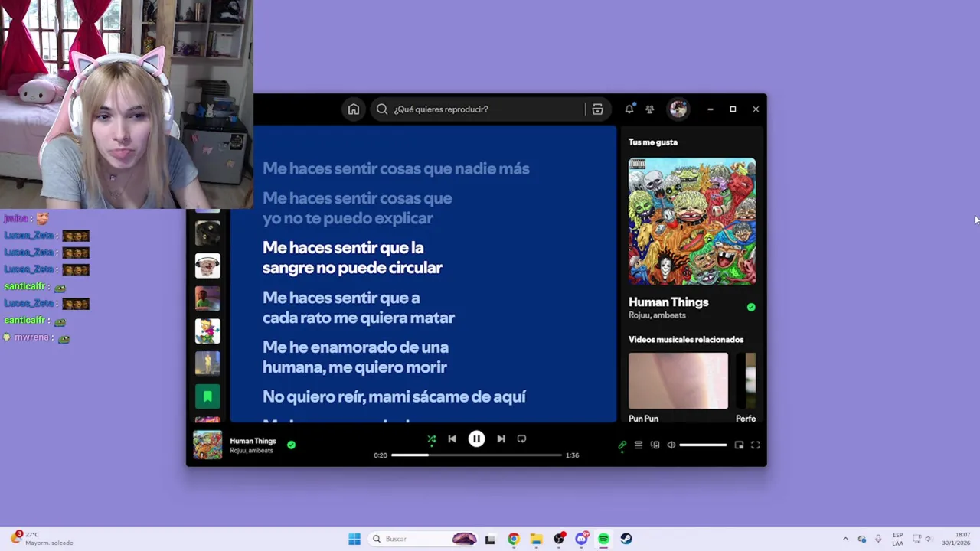
Task: Open the system tray speaker volume icon
Action: (x=929, y=539)
